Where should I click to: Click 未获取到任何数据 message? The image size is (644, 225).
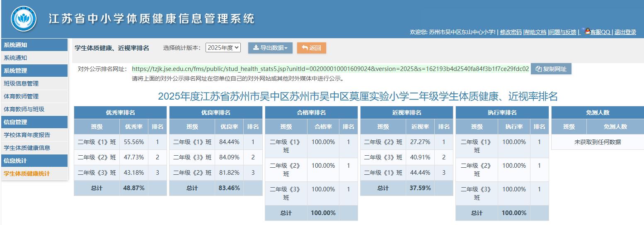598,142
